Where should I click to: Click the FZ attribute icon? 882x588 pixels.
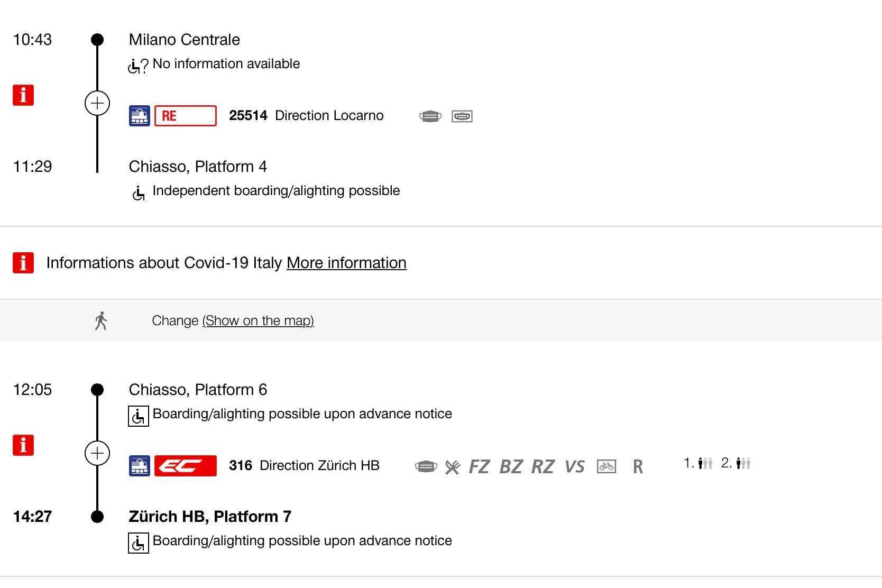[479, 467]
